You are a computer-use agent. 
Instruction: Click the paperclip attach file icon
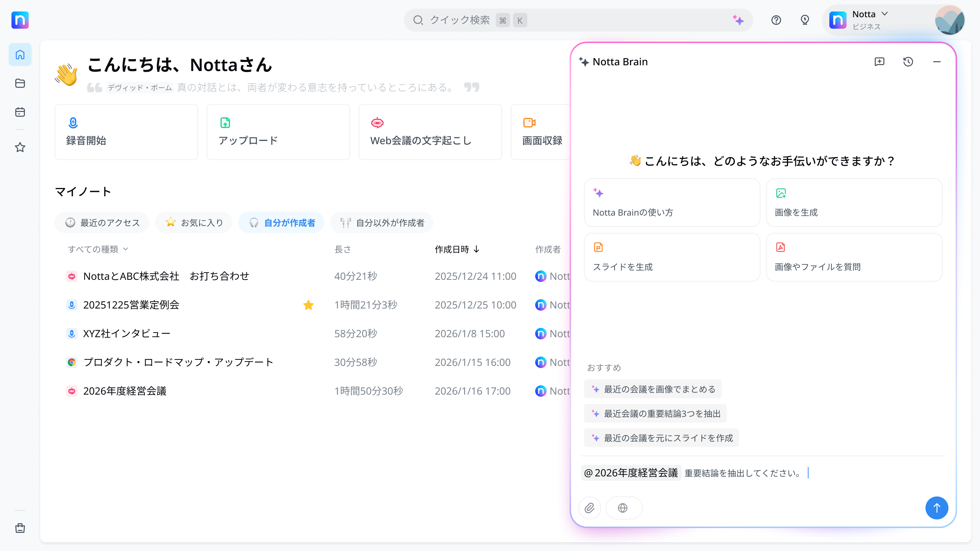pos(589,508)
